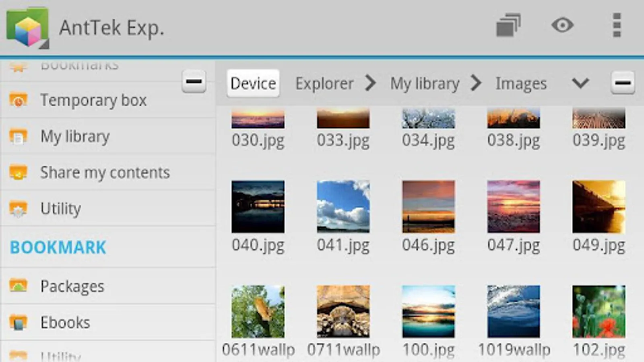Open the Ebooks bookmark
The image size is (644, 362).
[x=108, y=323]
